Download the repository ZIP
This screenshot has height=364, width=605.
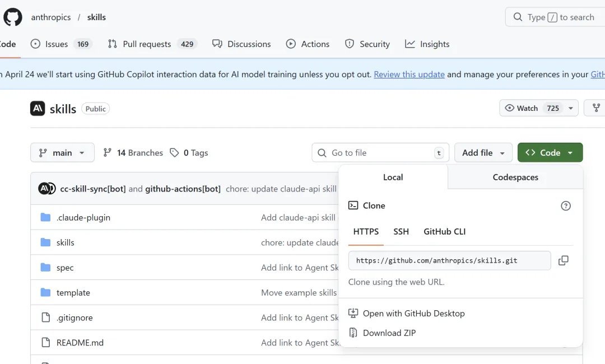(x=389, y=333)
